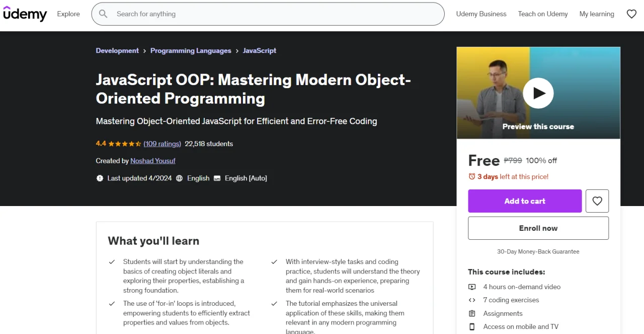Click the globe language icon
Image resolution: width=644 pixels, height=334 pixels.
point(179,178)
